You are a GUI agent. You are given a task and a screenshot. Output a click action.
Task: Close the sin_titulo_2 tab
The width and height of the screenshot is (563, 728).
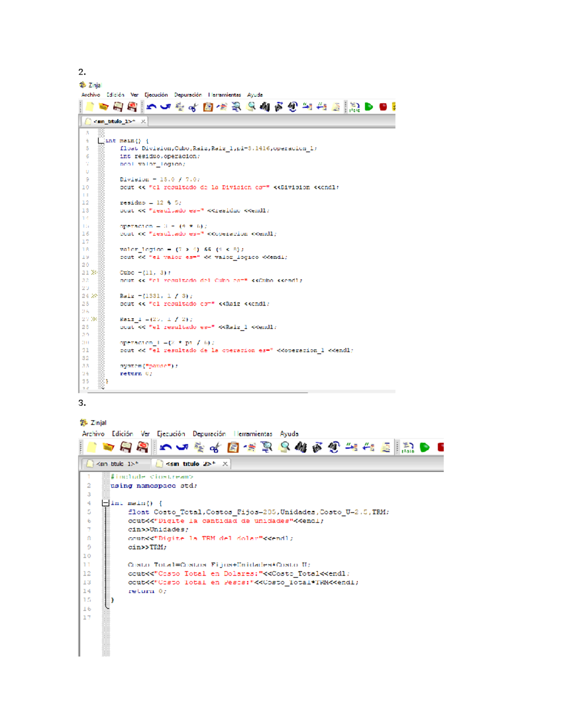pyautogui.click(x=225, y=464)
